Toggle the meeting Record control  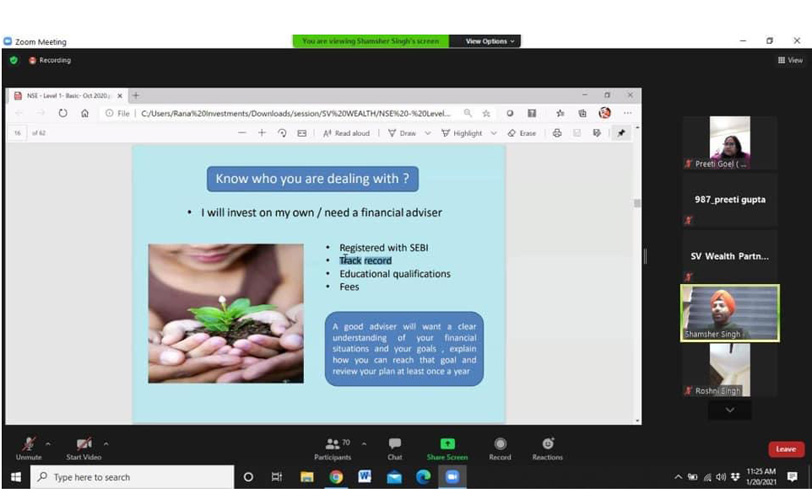click(x=500, y=445)
